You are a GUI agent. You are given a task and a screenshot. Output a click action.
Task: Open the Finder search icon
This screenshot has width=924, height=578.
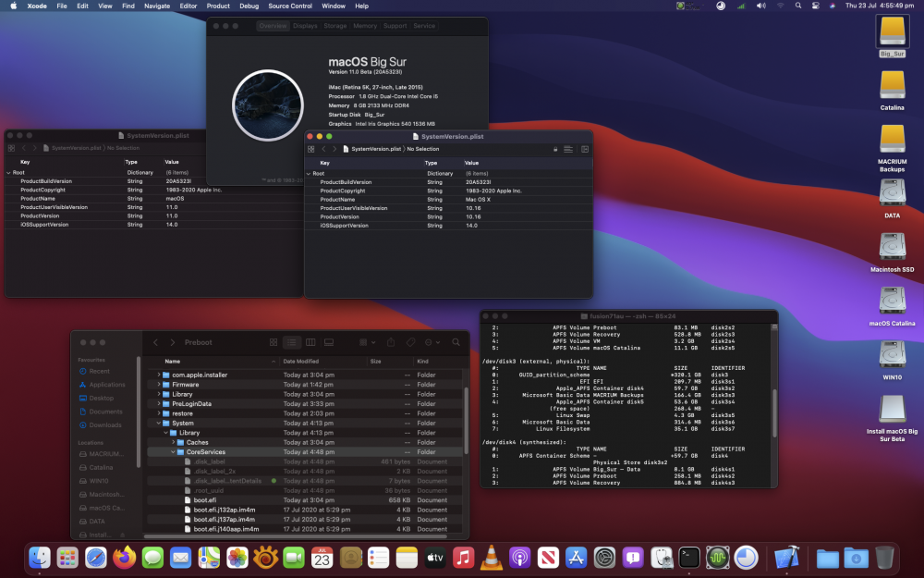pyautogui.click(x=456, y=342)
